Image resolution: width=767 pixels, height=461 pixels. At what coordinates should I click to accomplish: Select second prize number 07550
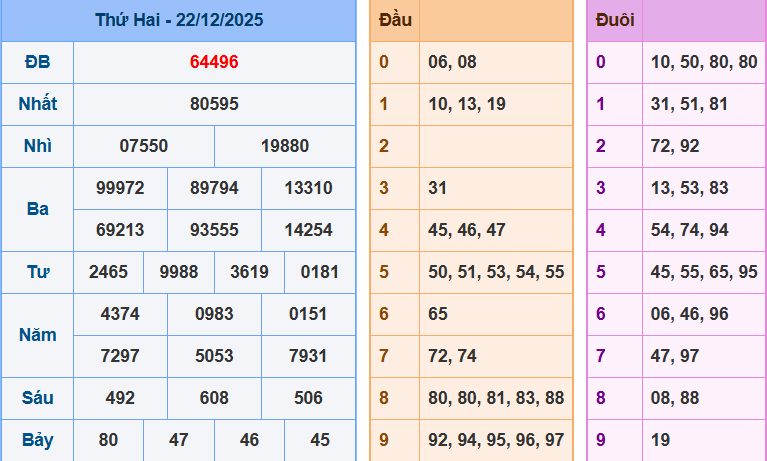(x=144, y=146)
